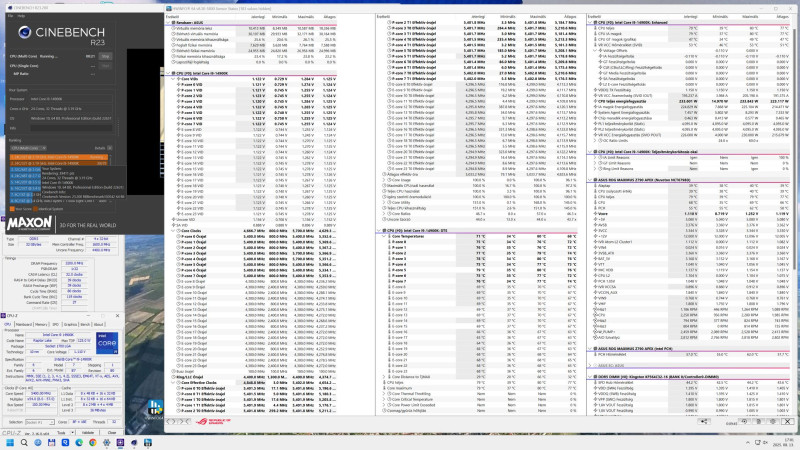The height and width of the screenshot is (450, 800).
Task: Select W_PUMP+ fan sensor row
Action: pyautogui.click(x=689, y=332)
